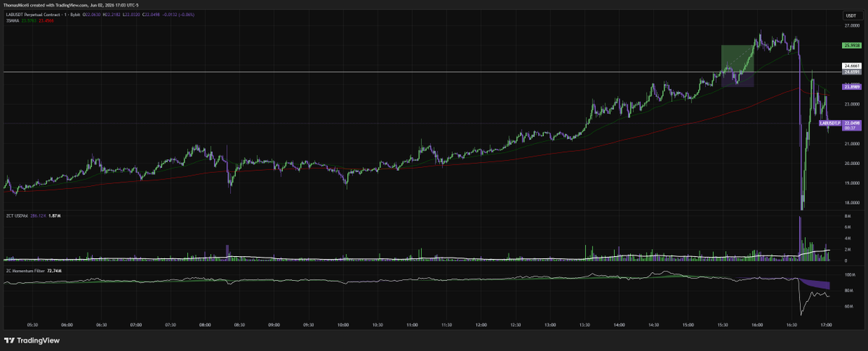Click the red 3SMMA value 23.4566
This screenshot has height=351, width=868.
click(x=46, y=21)
